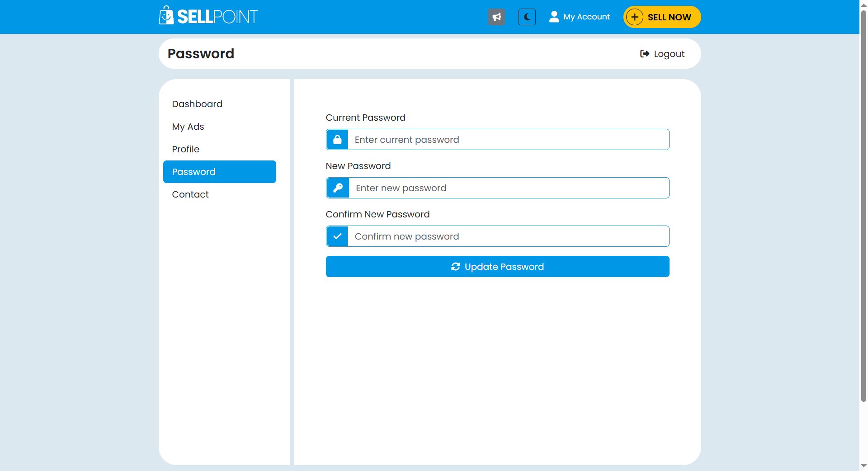Go to My Ads section

(x=188, y=127)
